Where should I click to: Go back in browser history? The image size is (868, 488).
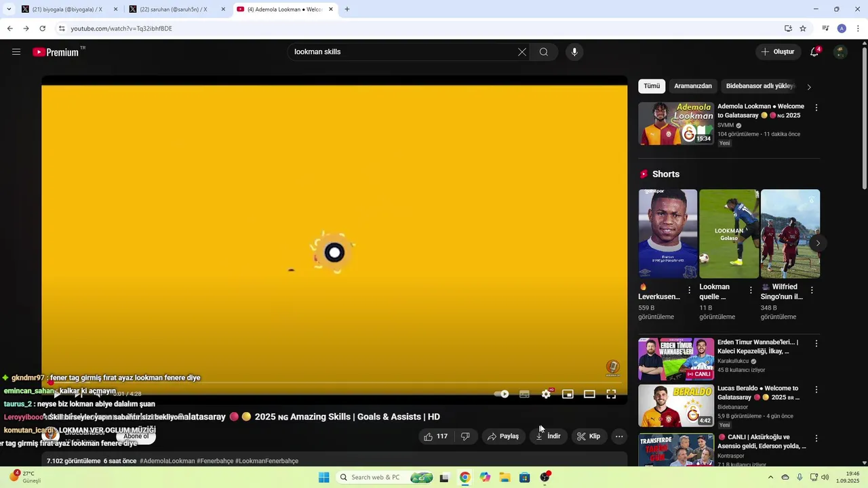pos(9,28)
